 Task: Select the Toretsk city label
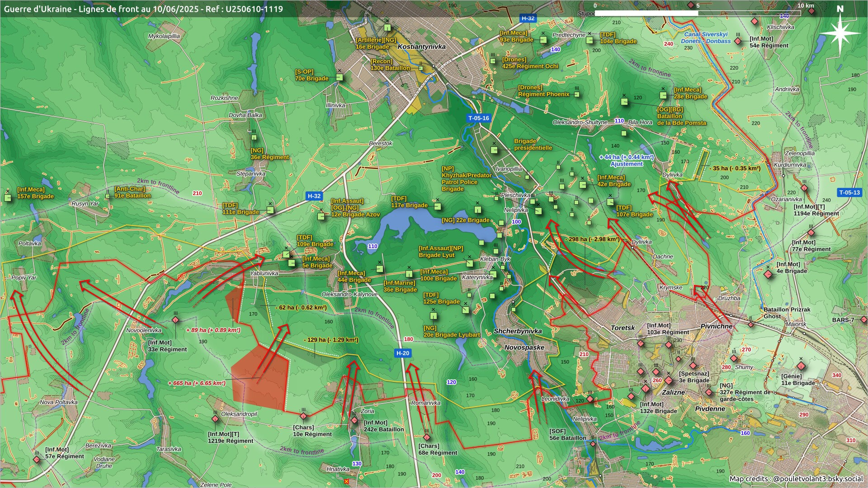tap(623, 328)
